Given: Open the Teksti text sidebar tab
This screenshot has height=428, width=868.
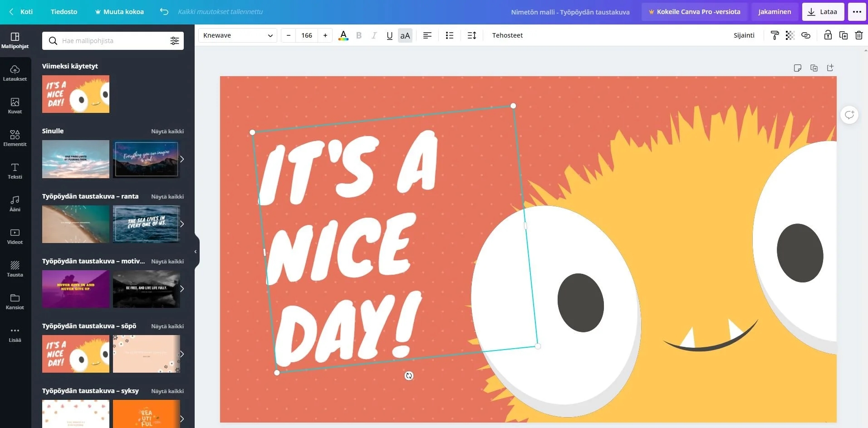Looking at the screenshot, I should point(15,171).
